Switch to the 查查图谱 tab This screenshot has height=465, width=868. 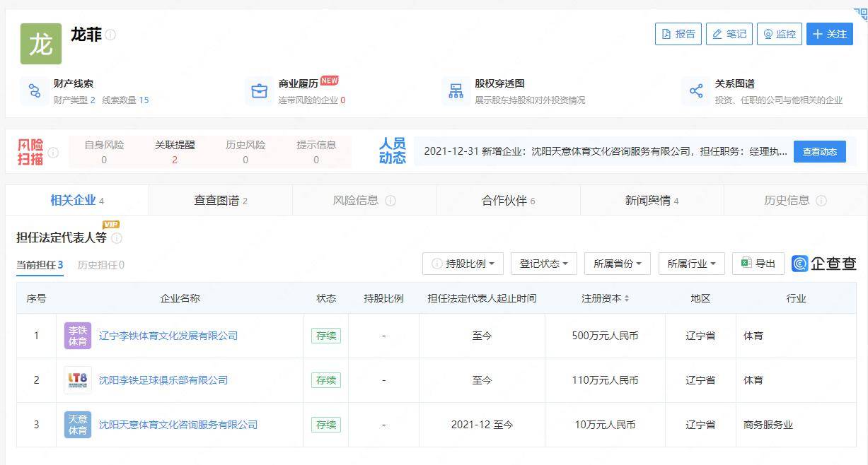[221, 201]
